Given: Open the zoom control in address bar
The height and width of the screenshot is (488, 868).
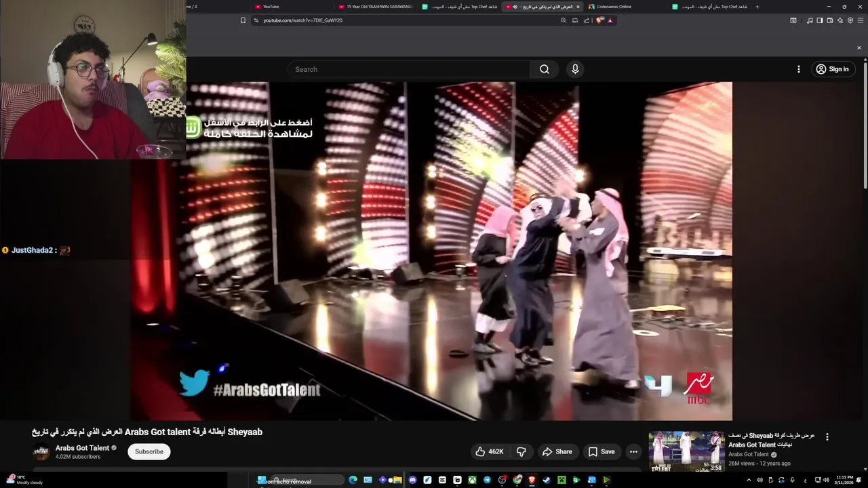Looking at the screenshot, I should click(x=563, y=20).
